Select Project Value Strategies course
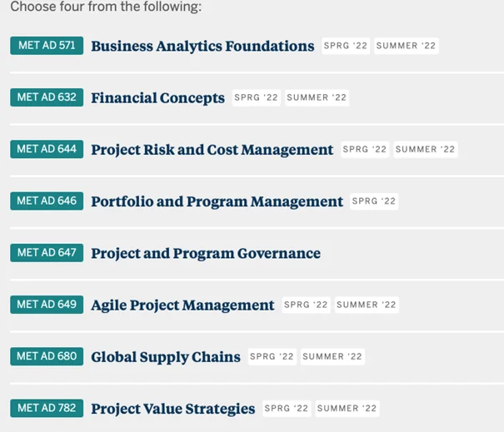This screenshot has width=504, height=432. (172, 409)
